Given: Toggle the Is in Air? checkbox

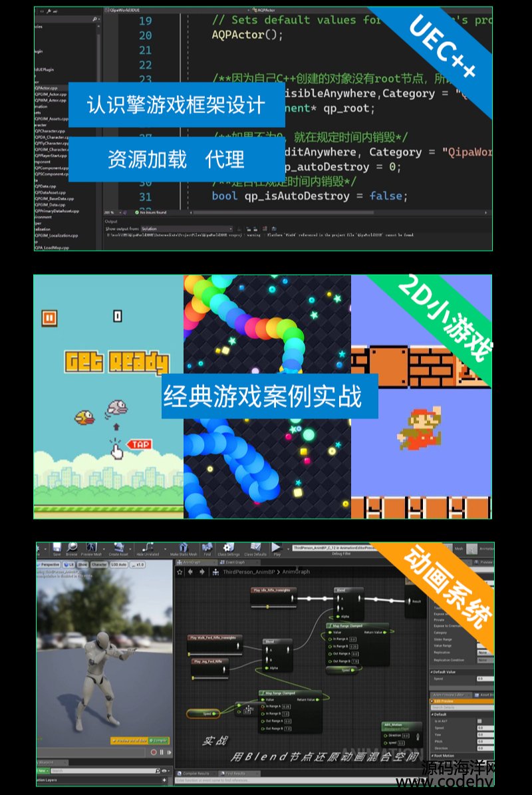Looking at the screenshot, I should (479, 721).
